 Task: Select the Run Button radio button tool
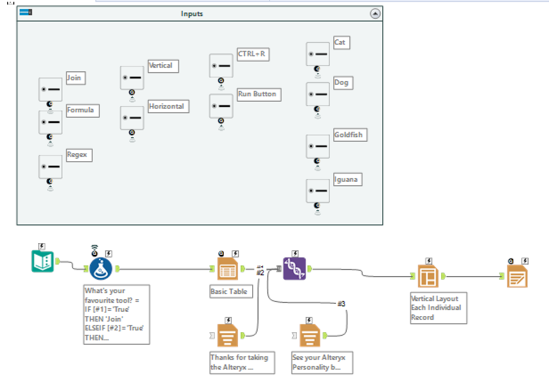(221, 106)
